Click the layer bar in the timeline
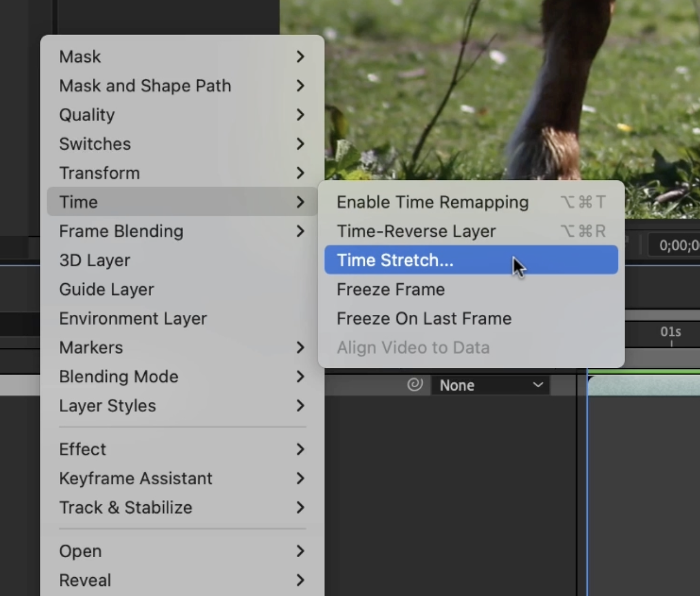Viewport: 700px width, 596px height. (644, 386)
